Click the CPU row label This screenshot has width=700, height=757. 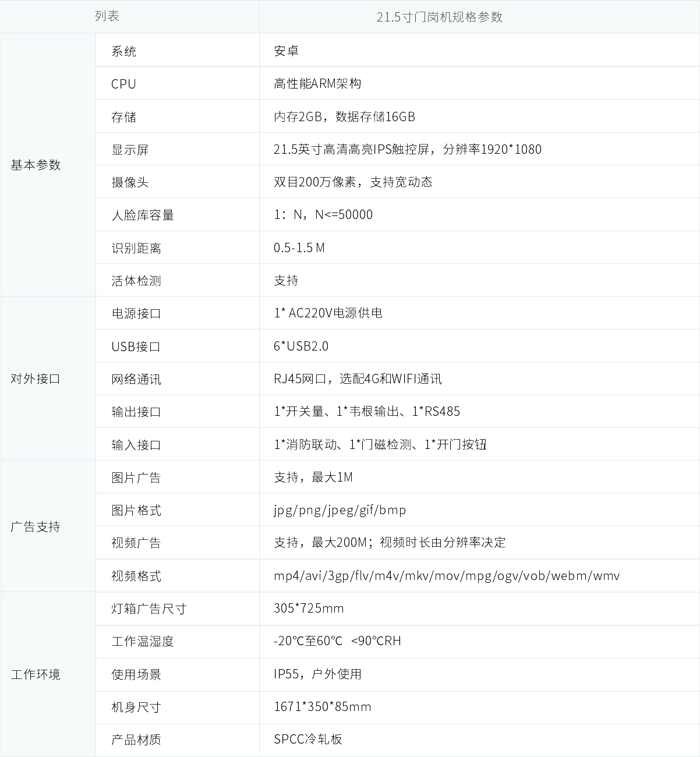click(x=123, y=84)
